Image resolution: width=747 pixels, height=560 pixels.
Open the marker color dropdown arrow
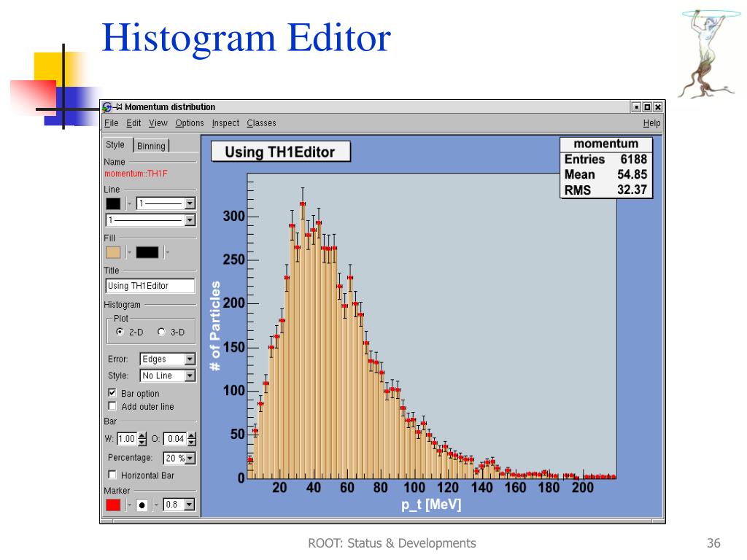click(129, 505)
